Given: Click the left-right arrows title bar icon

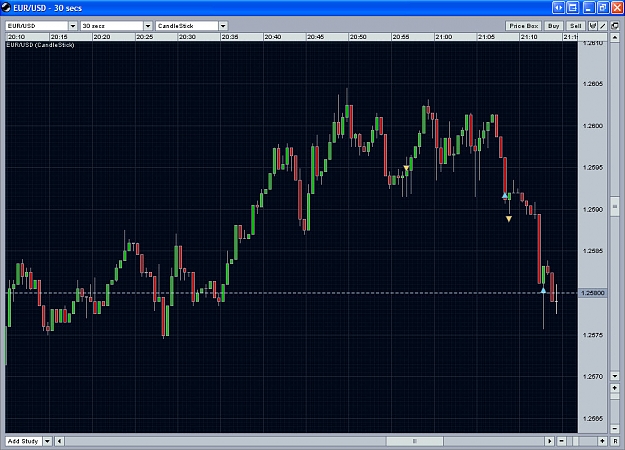Looking at the screenshot, I should click(x=558, y=8).
